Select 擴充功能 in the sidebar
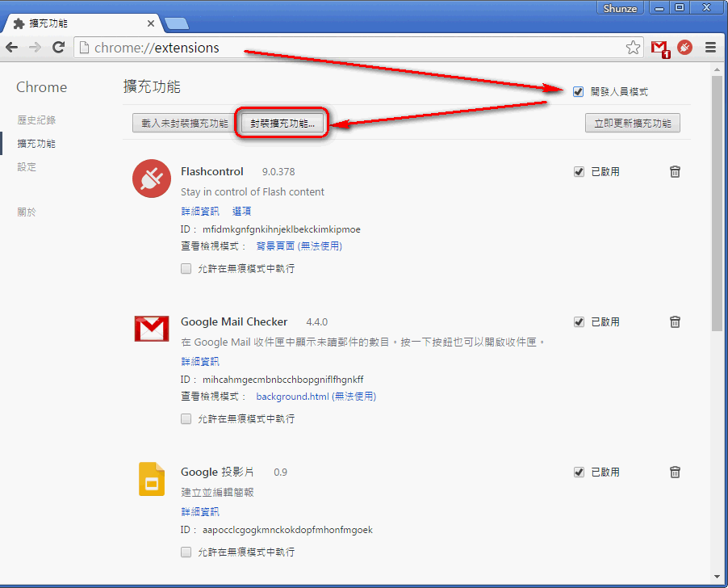This screenshot has width=728, height=588. pos(36,144)
